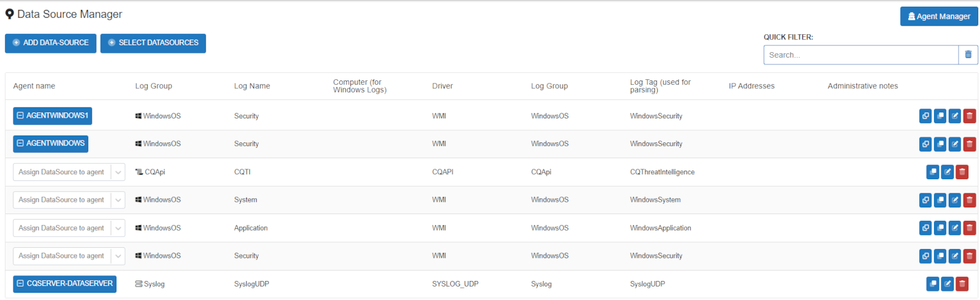Expand agent assignment dropdown for System log
980x300 pixels.
[x=69, y=200]
